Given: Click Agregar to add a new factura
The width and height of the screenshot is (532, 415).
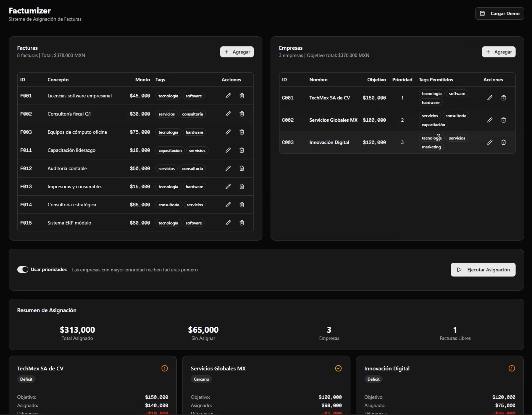Looking at the screenshot, I should coord(236,52).
